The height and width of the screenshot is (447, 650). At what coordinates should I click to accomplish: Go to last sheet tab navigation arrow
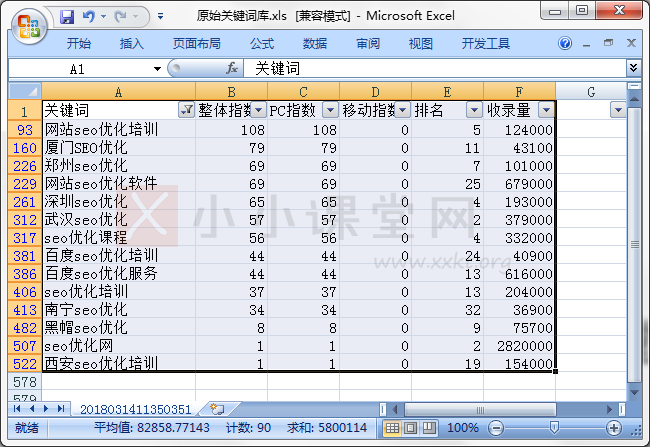coord(61,408)
